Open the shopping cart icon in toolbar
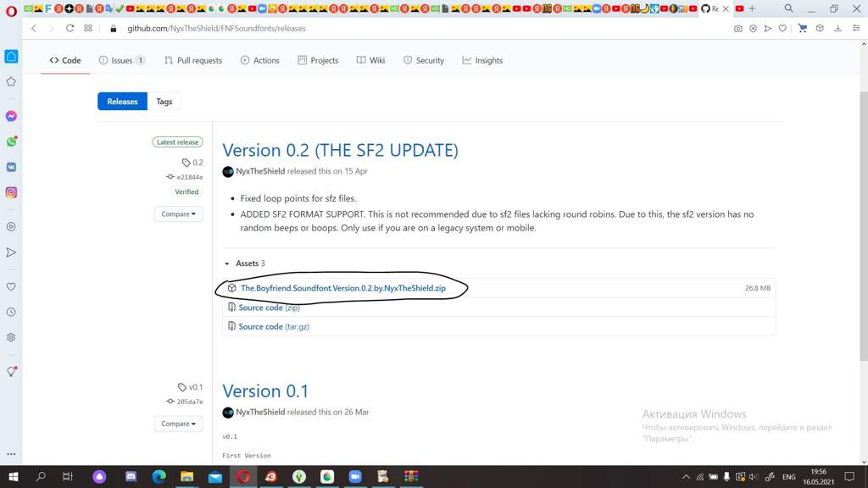The image size is (868, 488). coord(802,29)
